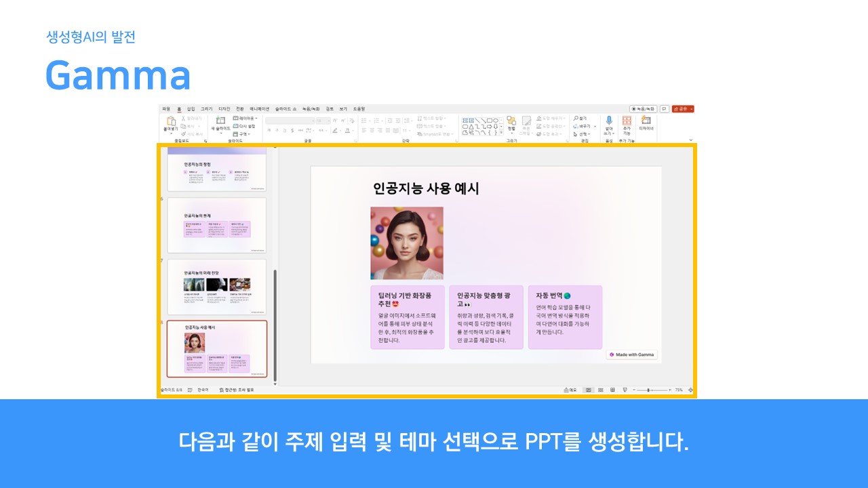Image resolution: width=868 pixels, height=488 pixels.
Task: Open the Design (디자인) tab
Action: point(224,109)
